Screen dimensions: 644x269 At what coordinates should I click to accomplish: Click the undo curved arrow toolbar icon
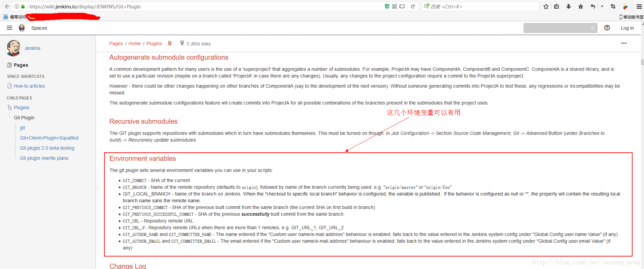[x=592, y=6]
